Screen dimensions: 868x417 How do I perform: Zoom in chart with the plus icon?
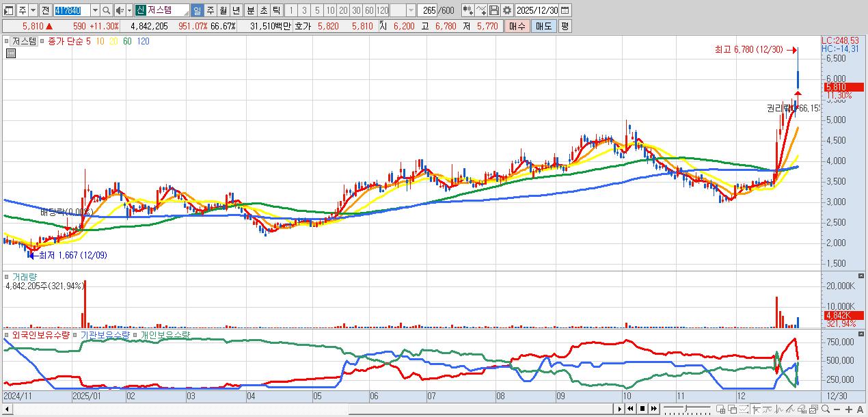848,409
